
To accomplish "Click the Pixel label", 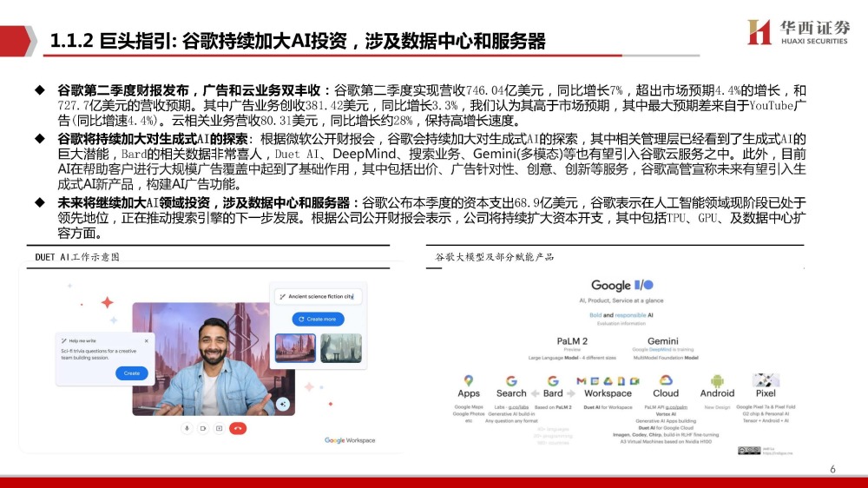I will click(x=766, y=393).
